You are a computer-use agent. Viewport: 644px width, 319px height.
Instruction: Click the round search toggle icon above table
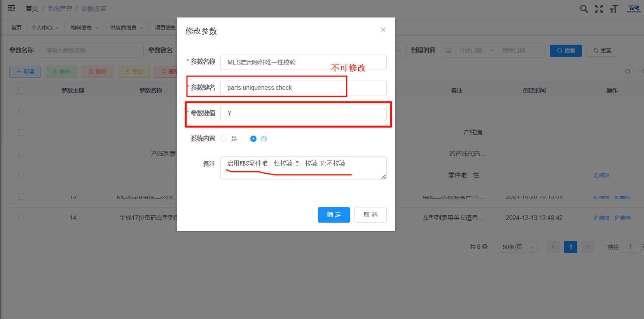[628, 71]
